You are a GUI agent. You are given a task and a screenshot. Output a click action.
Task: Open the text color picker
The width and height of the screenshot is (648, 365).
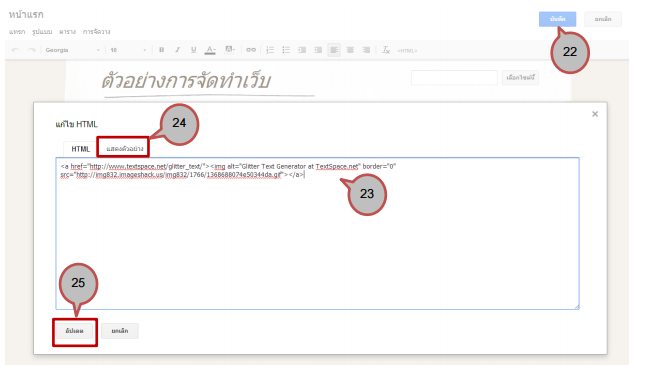coord(210,50)
